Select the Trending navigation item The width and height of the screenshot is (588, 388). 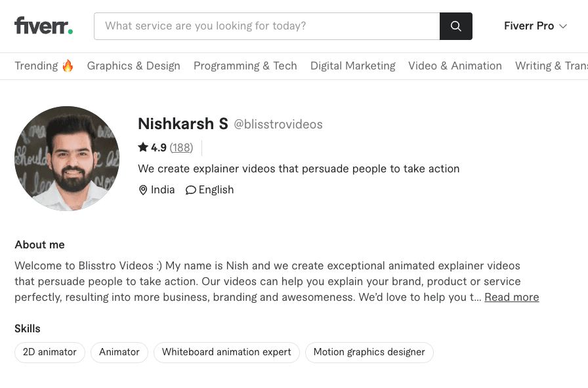pyautogui.click(x=37, y=66)
